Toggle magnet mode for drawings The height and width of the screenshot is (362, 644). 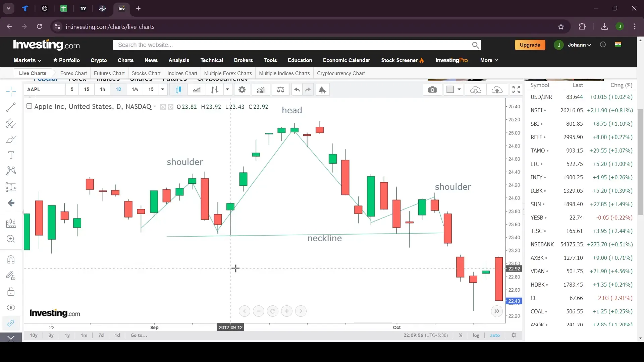point(11,260)
